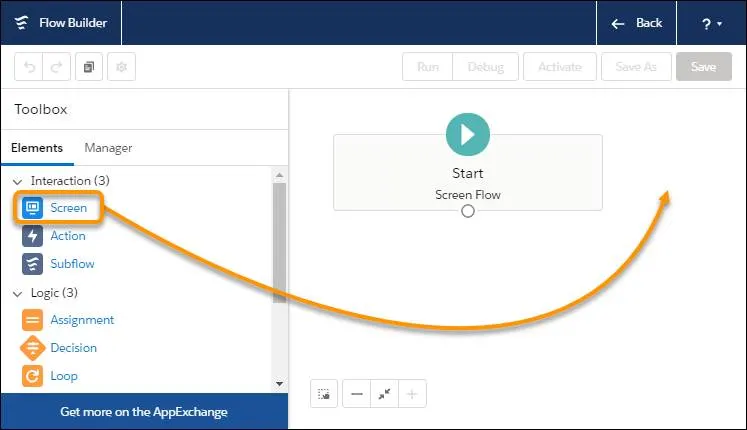Click the marquee select canvas icon

click(324, 394)
